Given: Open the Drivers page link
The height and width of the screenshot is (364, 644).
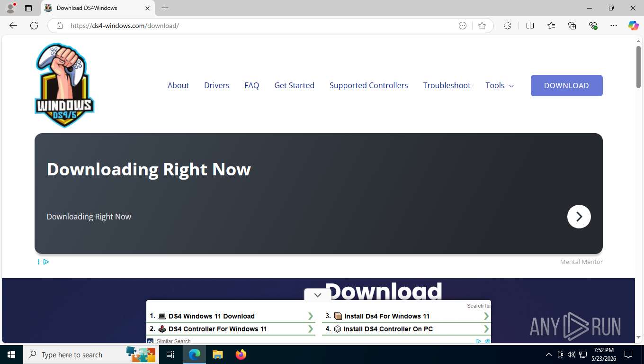Looking at the screenshot, I should (x=216, y=85).
